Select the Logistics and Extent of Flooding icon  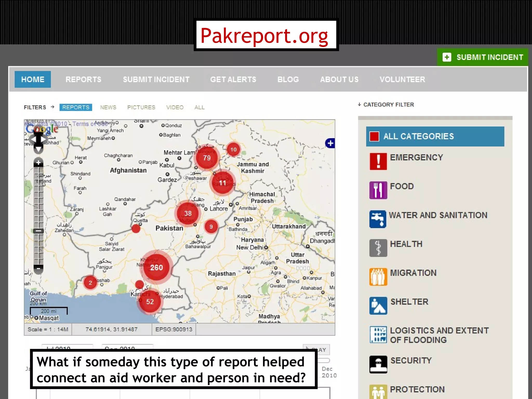click(378, 335)
